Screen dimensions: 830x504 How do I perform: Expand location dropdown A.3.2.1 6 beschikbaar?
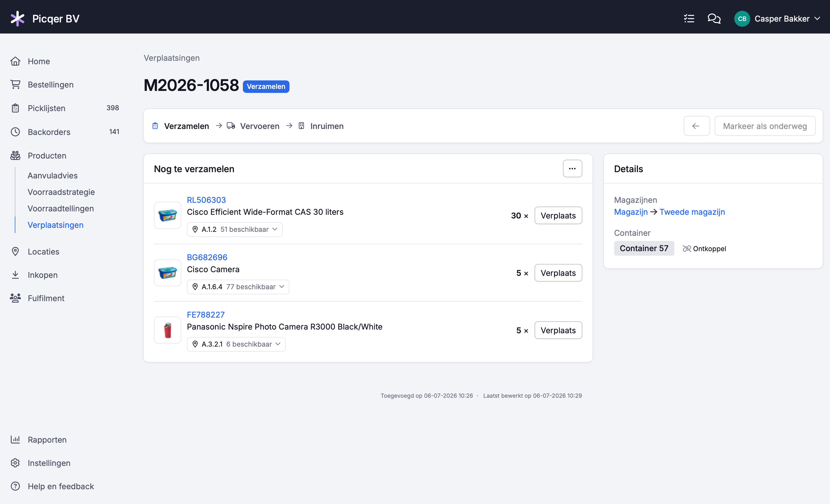(x=236, y=344)
